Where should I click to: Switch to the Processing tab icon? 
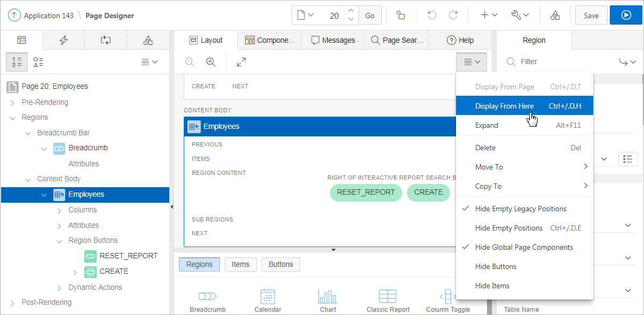coord(106,40)
